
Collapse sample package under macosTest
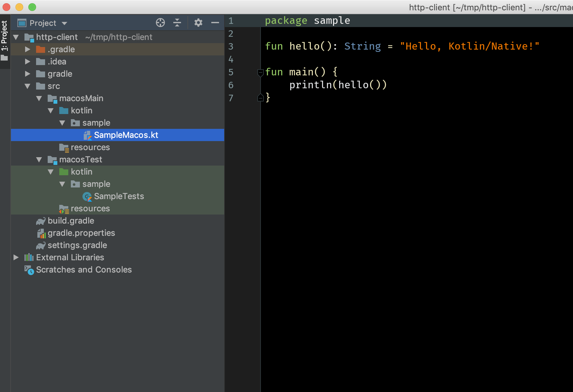tap(62, 184)
